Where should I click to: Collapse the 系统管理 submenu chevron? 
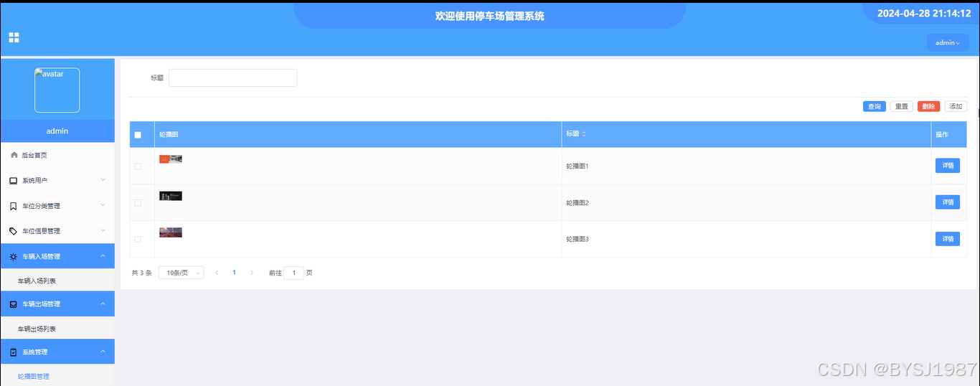[103, 352]
